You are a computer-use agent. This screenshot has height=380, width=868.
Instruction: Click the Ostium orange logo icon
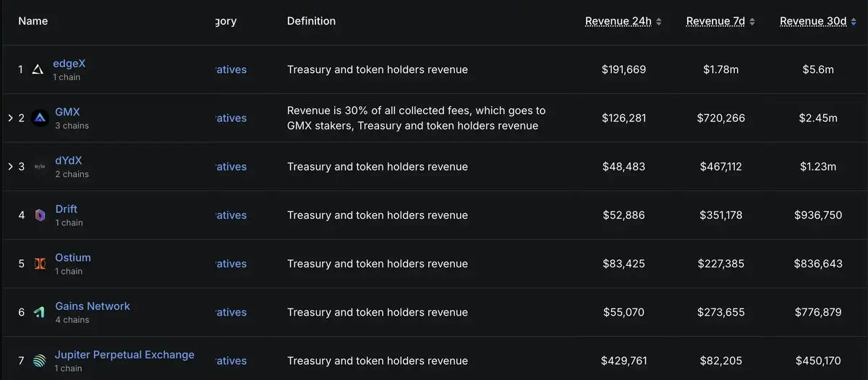point(41,263)
